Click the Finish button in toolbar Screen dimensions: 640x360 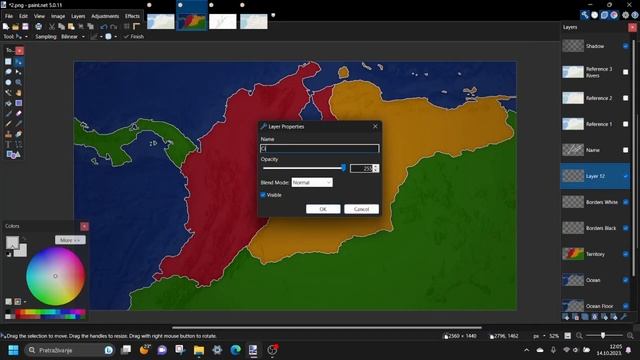click(134, 37)
